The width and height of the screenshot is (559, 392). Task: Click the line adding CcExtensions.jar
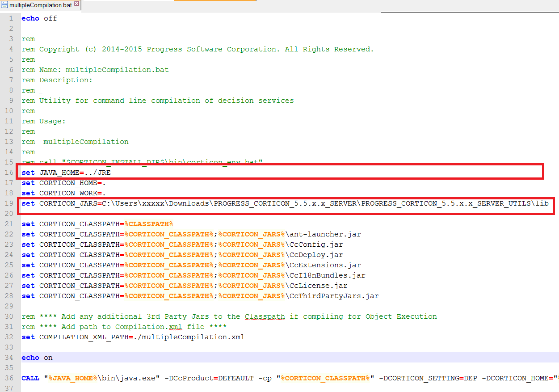pos(191,265)
